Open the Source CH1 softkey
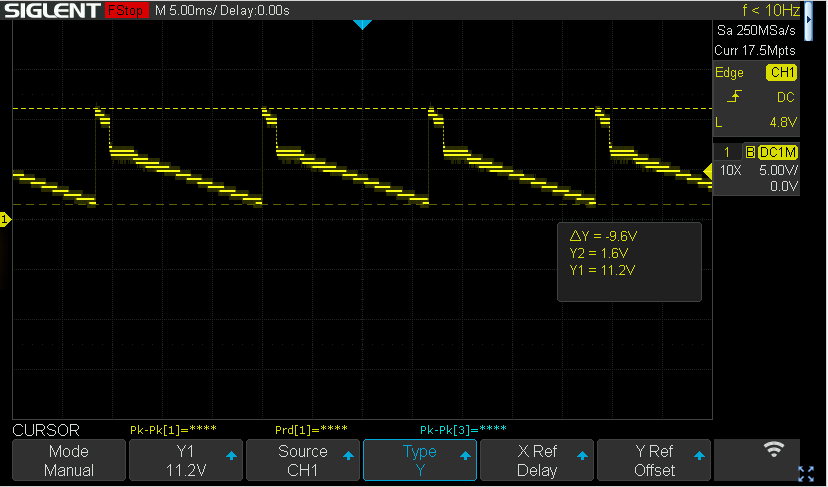The image size is (828, 487). point(303,460)
